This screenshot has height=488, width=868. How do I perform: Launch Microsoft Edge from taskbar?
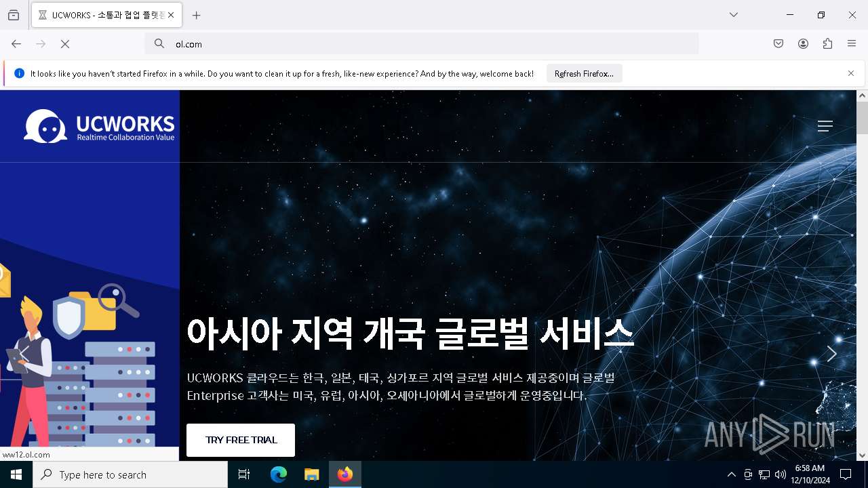(279, 474)
